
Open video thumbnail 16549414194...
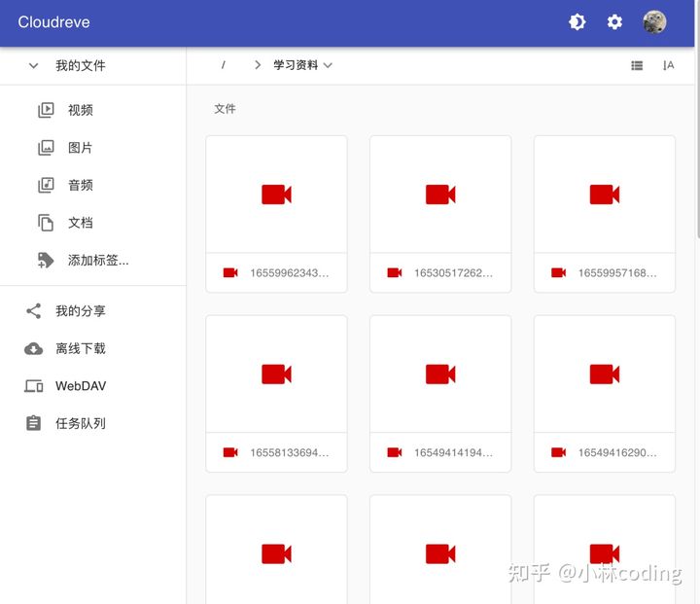coord(440,373)
